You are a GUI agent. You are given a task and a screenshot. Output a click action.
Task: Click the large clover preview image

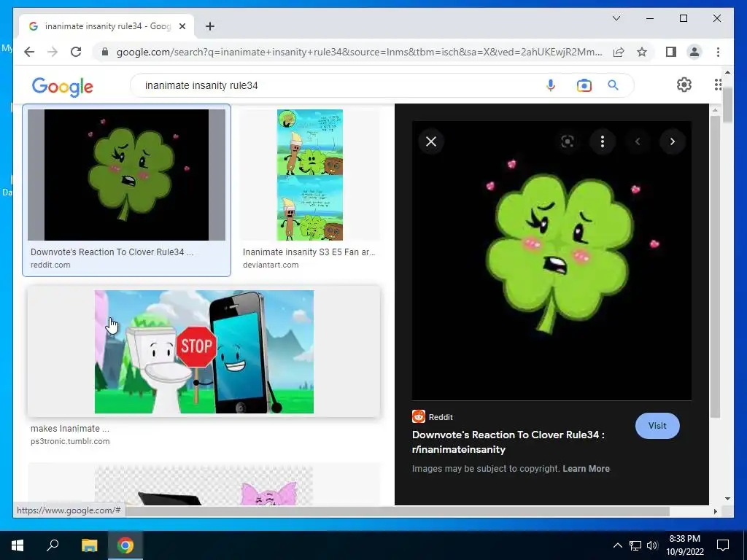[551, 260]
